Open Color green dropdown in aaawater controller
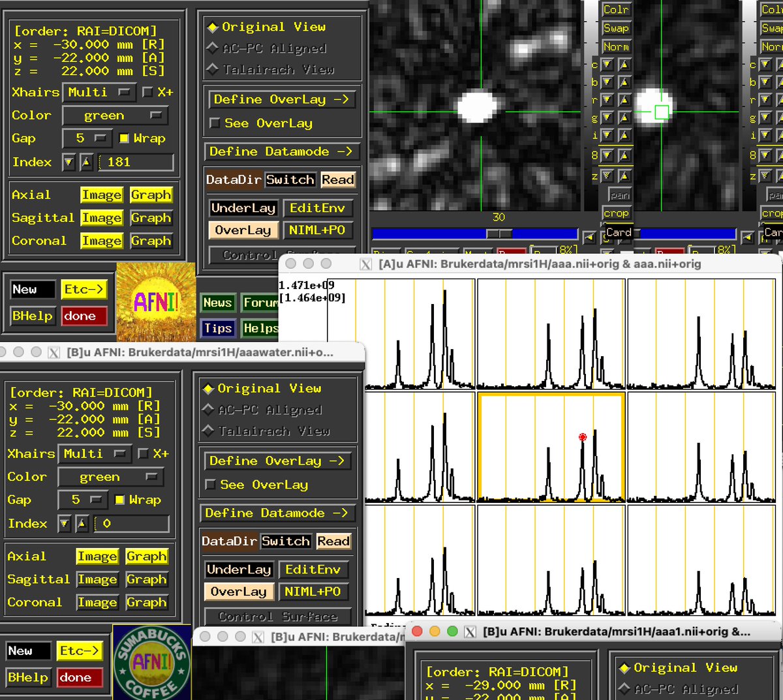Image resolution: width=783 pixels, height=700 pixels. pos(110,477)
